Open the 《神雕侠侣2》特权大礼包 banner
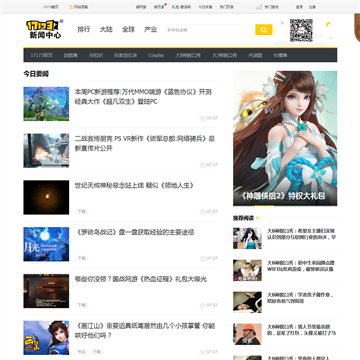The width and height of the screenshot is (360, 360). (285, 138)
